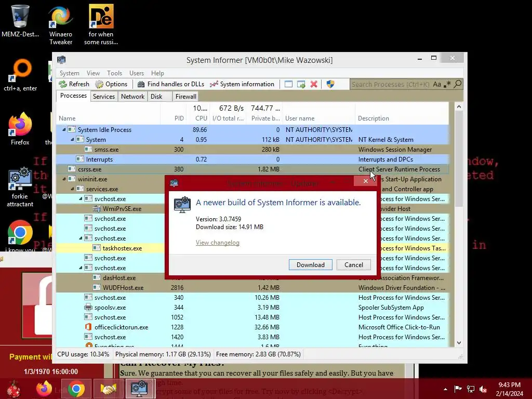
Task: Collapse the services.exe tree node
Action: pos(72,189)
